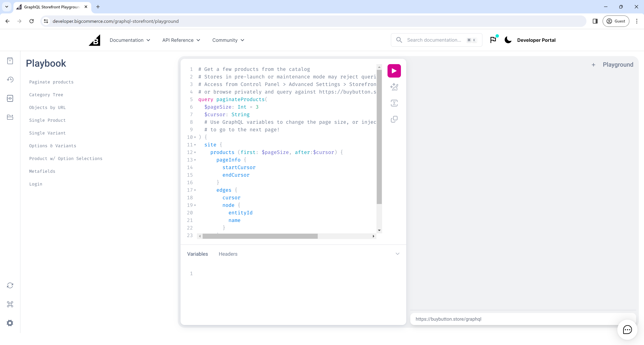
Task: Prettify the GraphQL query
Action: tap(394, 87)
